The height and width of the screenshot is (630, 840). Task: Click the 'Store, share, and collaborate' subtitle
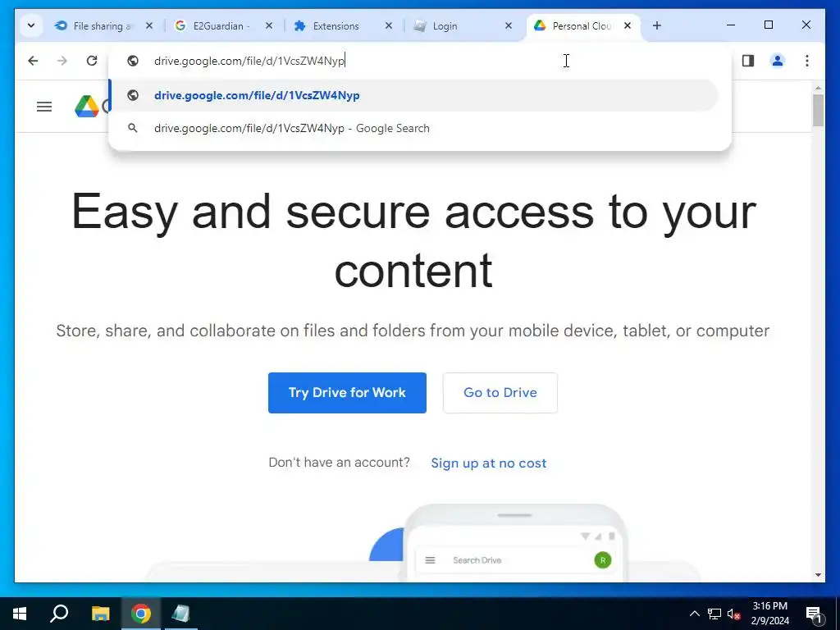(413, 331)
